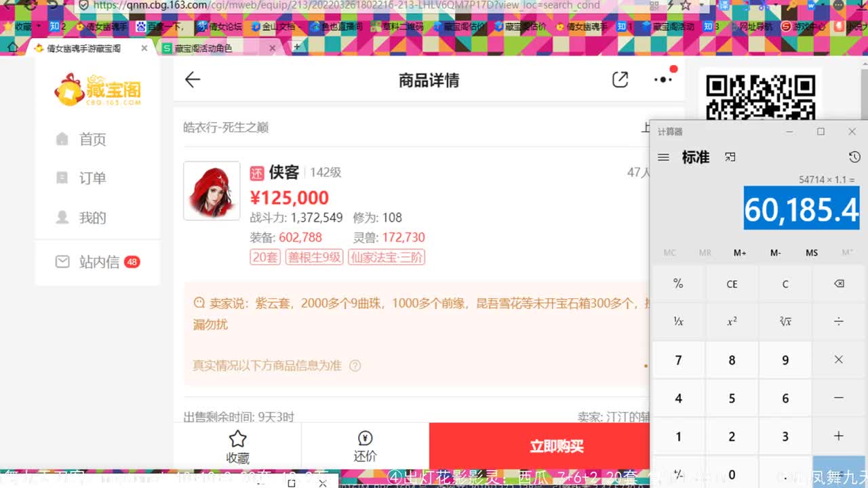Click 皓衣行-死生之巅 server name
The height and width of the screenshot is (488, 868).
pos(226,127)
